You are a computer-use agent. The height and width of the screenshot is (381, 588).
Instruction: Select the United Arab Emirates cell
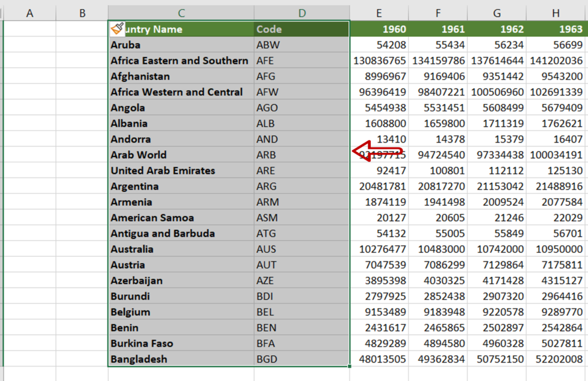click(x=181, y=171)
